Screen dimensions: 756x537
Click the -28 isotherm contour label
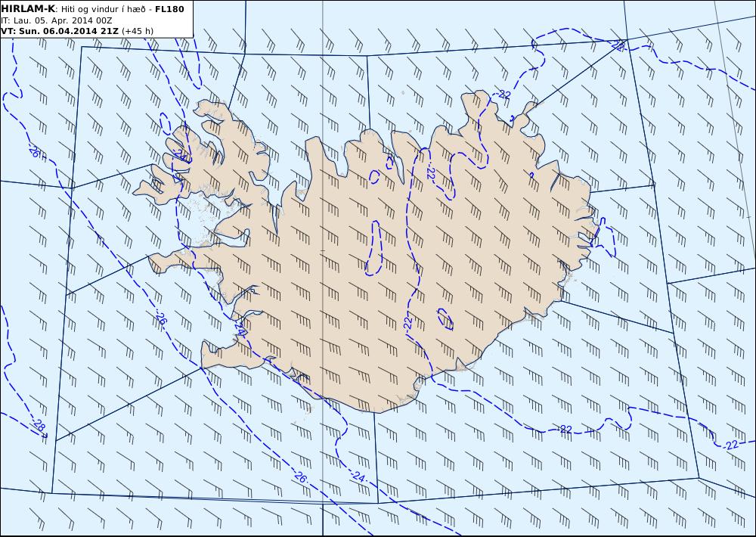point(38,426)
